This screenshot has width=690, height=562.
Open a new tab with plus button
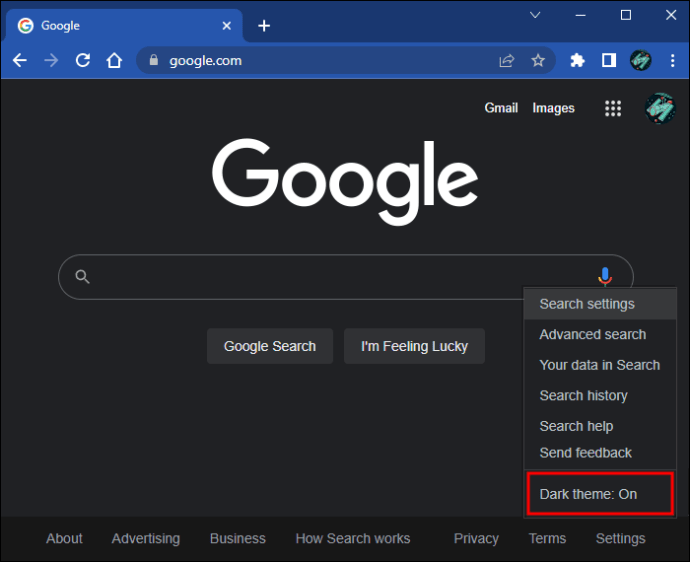(x=264, y=26)
